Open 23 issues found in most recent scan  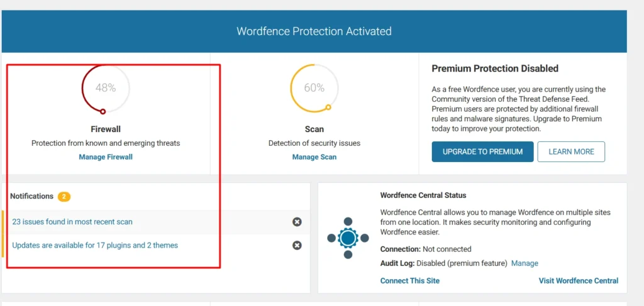[x=72, y=222]
